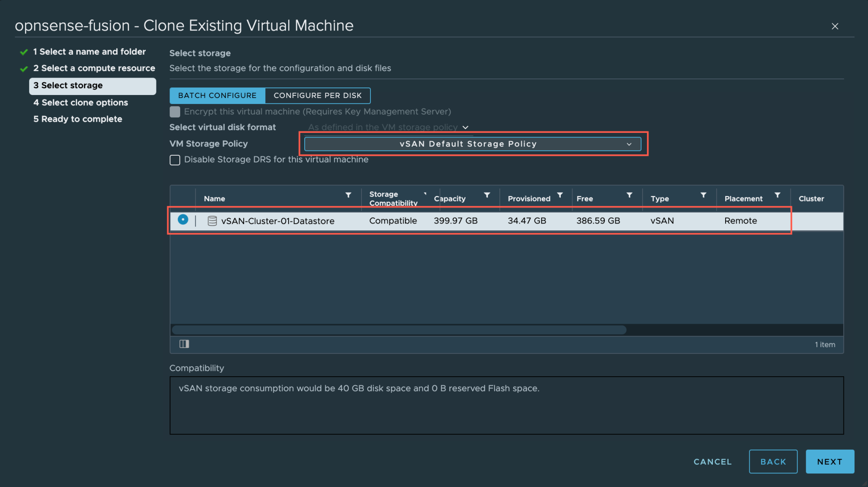The image size is (868, 487).
Task: Click the Remote placement cell
Action: click(x=740, y=221)
